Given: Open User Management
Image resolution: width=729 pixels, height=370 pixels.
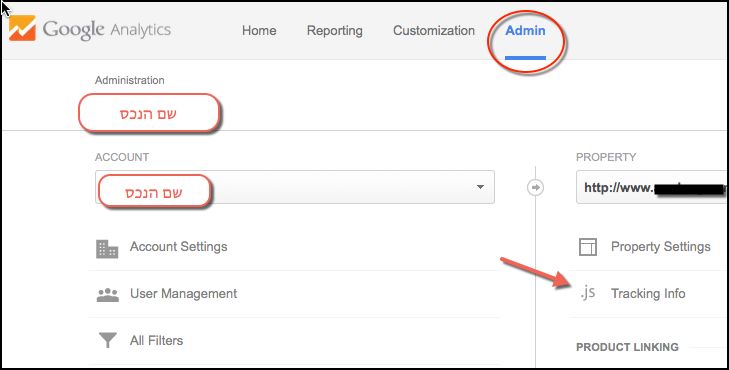Looking at the screenshot, I should coord(183,294).
